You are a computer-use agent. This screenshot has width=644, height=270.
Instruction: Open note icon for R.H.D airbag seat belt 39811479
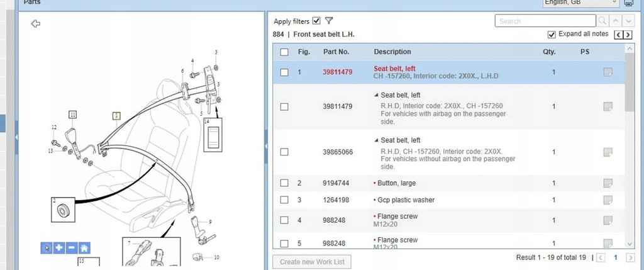[608, 106]
